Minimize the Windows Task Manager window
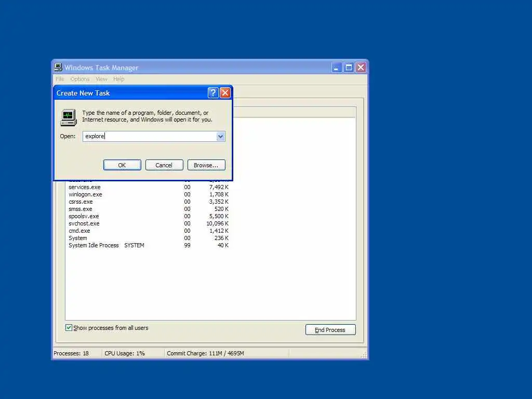Screen dimensions: 532x399 click(x=336, y=68)
